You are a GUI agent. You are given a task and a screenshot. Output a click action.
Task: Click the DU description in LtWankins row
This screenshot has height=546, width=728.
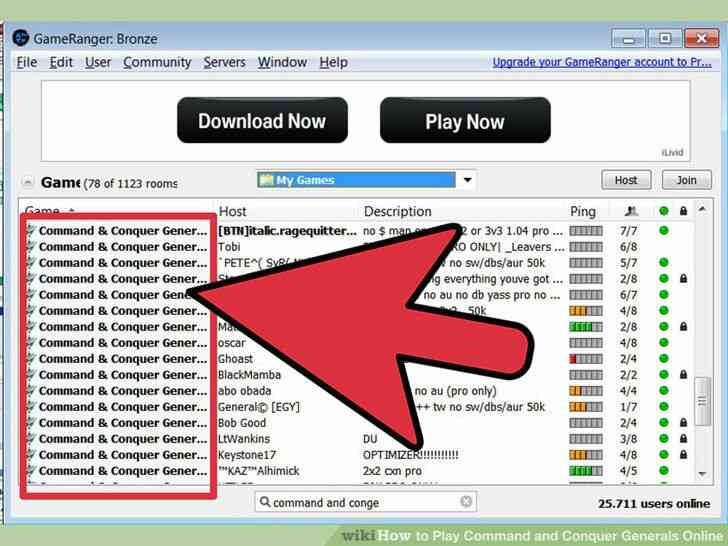click(x=370, y=439)
